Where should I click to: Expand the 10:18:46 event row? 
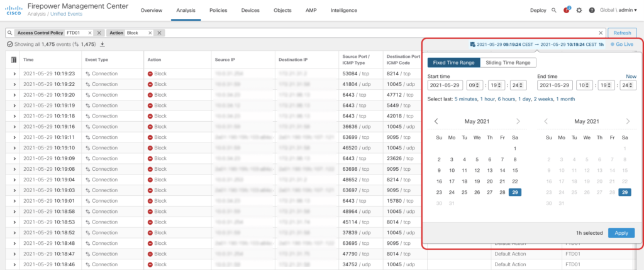coord(14,264)
